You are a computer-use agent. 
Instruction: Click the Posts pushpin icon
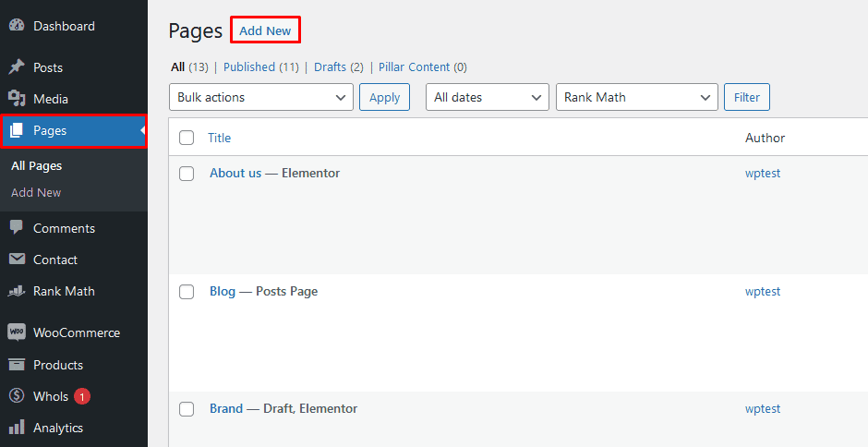[18, 67]
